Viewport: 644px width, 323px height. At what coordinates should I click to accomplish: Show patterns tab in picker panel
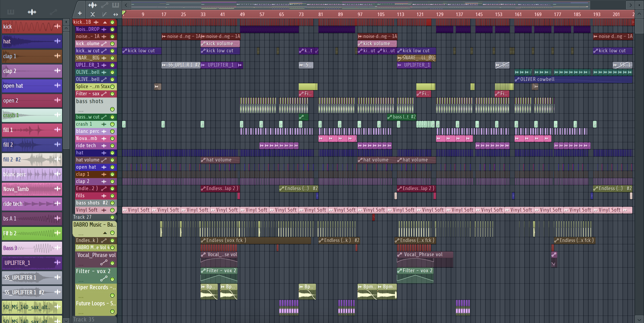click(x=11, y=12)
